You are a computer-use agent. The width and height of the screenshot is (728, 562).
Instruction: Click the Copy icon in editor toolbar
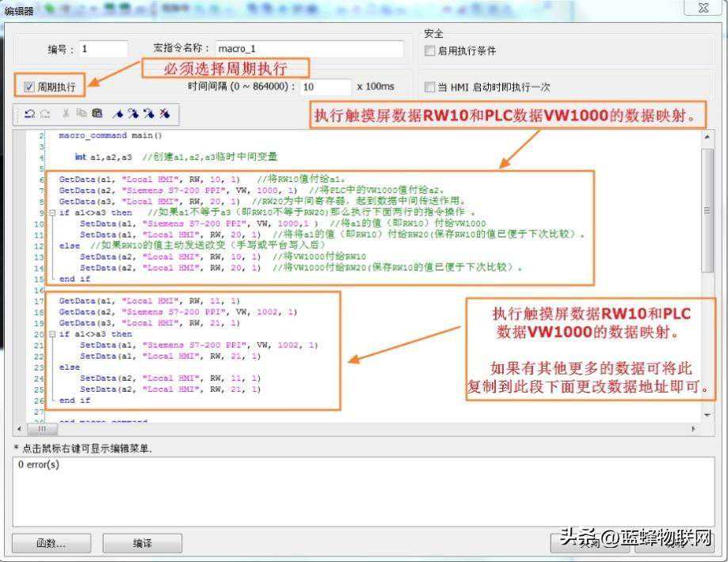(81, 114)
